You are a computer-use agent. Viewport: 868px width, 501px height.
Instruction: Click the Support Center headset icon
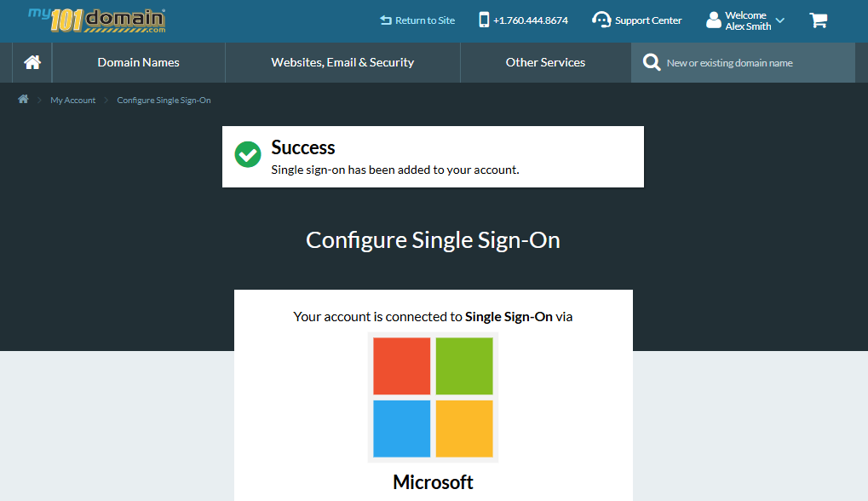(x=602, y=20)
